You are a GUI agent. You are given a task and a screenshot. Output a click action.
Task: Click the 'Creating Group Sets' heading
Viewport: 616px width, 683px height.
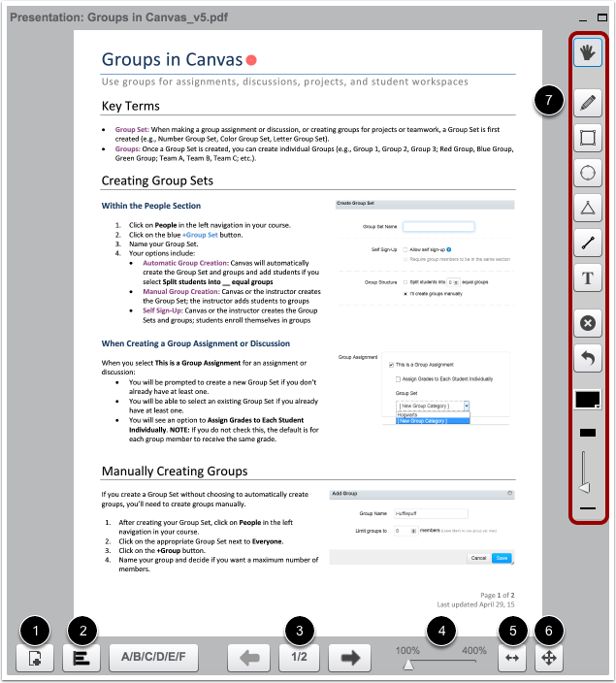pos(157,180)
